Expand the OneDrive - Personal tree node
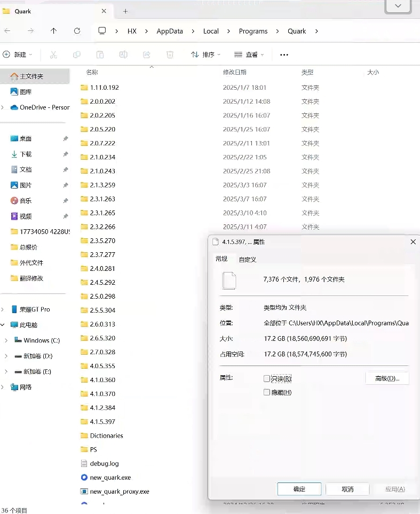Image resolution: width=420 pixels, height=514 pixels. click(x=3, y=107)
